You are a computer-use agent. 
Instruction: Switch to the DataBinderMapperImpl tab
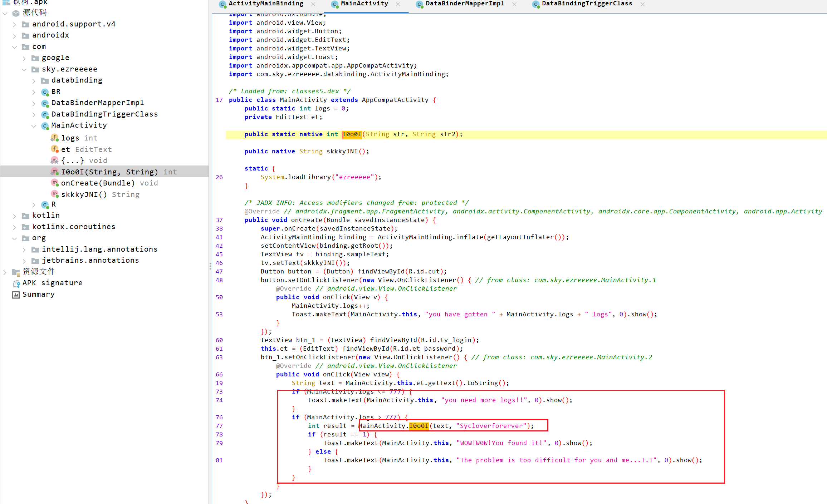(x=465, y=4)
